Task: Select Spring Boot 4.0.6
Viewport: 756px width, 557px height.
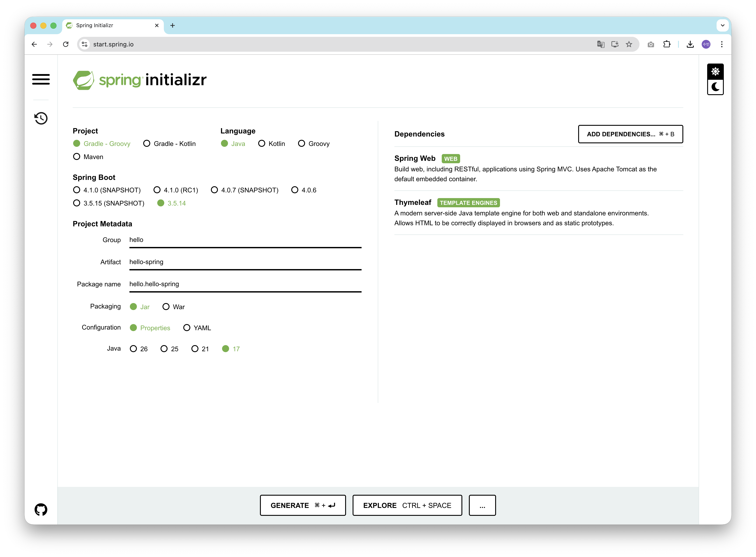Action: click(x=304, y=190)
